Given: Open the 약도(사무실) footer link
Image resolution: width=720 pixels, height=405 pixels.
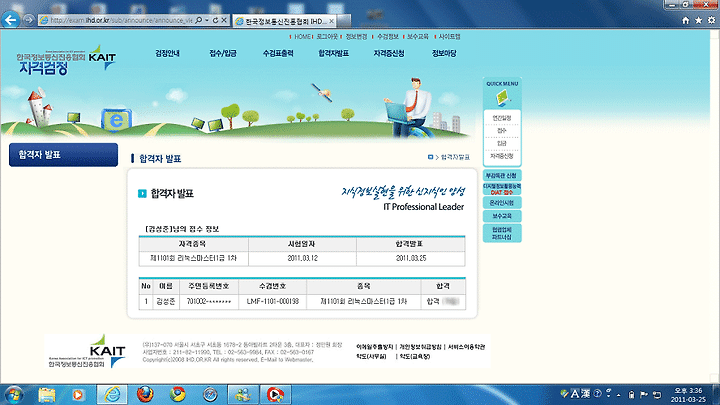Looking at the screenshot, I should (371, 356).
